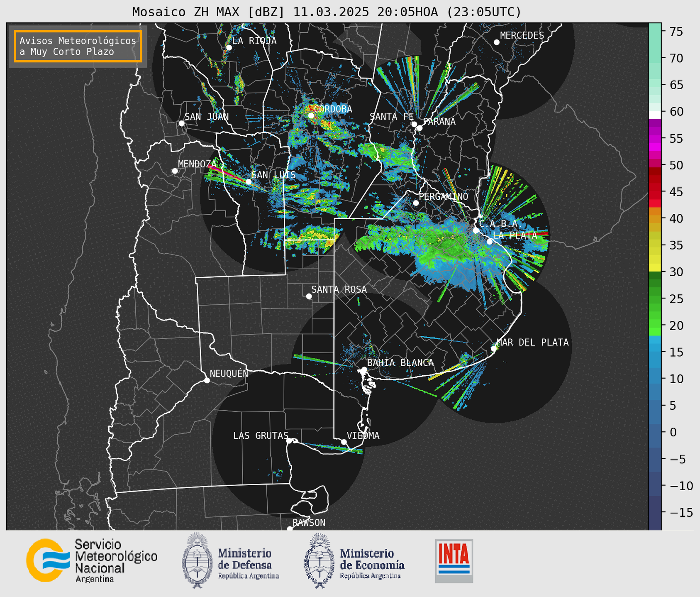This screenshot has width=700, height=597.
Task: Click the 40 dBZ orange colorbar band
Action: pyautogui.click(x=655, y=219)
